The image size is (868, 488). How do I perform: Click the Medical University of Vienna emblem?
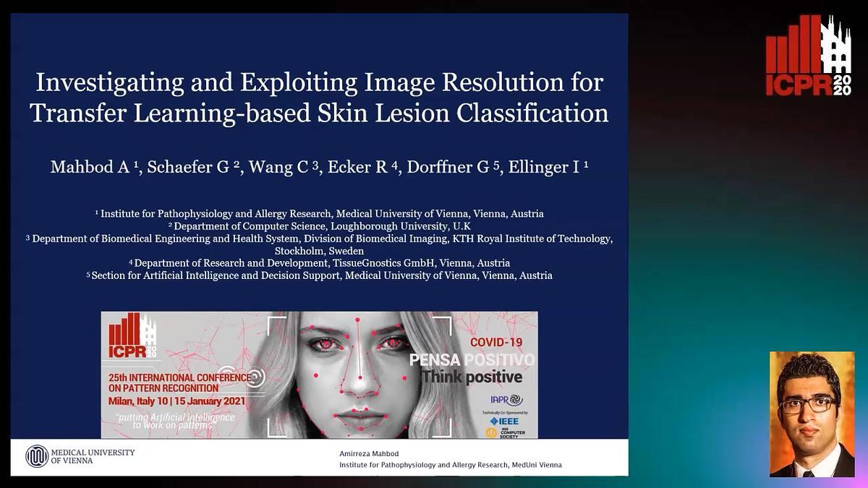36,456
